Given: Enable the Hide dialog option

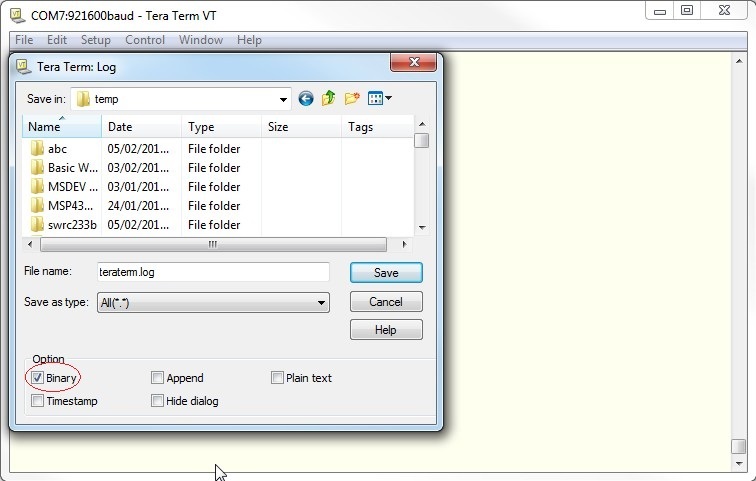Looking at the screenshot, I should (157, 401).
